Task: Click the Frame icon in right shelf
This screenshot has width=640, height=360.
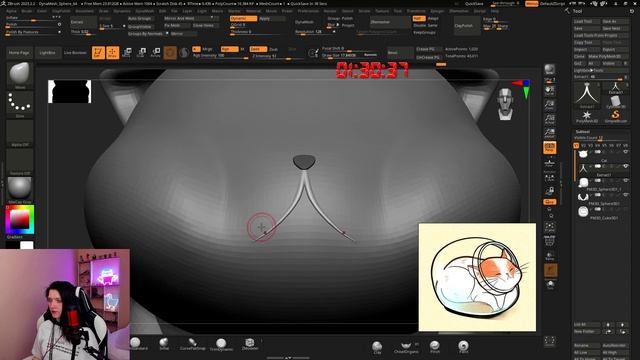Action: pyautogui.click(x=549, y=226)
